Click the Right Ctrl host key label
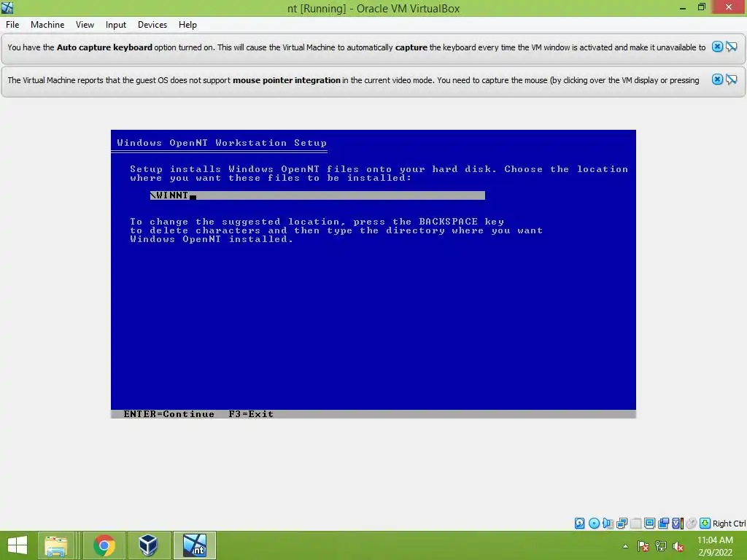747x560 pixels. tap(729, 524)
